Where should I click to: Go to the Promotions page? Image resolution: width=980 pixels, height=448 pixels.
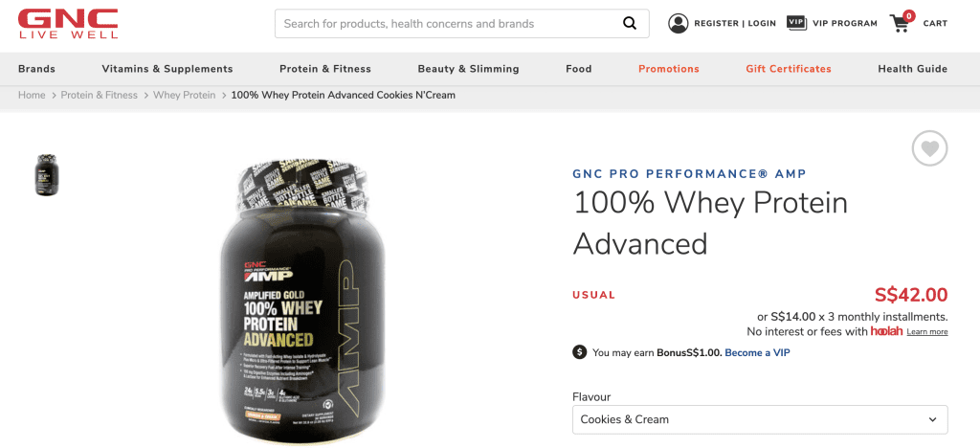pyautogui.click(x=669, y=69)
